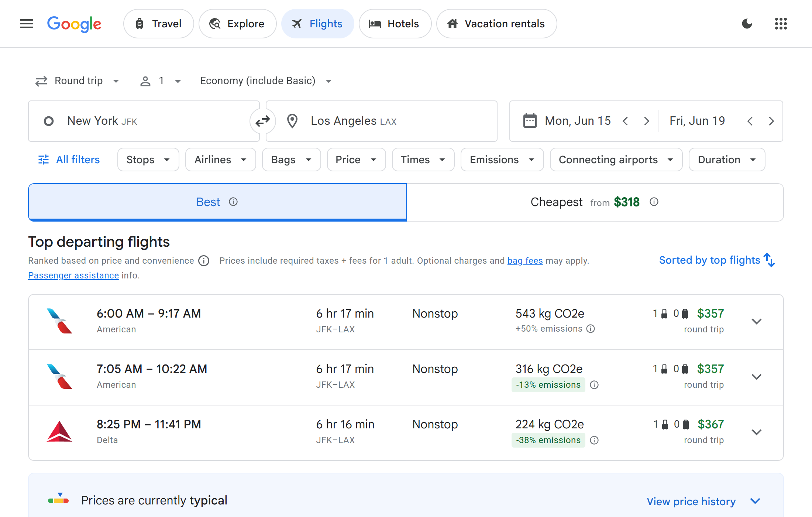The height and width of the screenshot is (517, 812).
Task: Swap origin and destination airports
Action: point(262,121)
